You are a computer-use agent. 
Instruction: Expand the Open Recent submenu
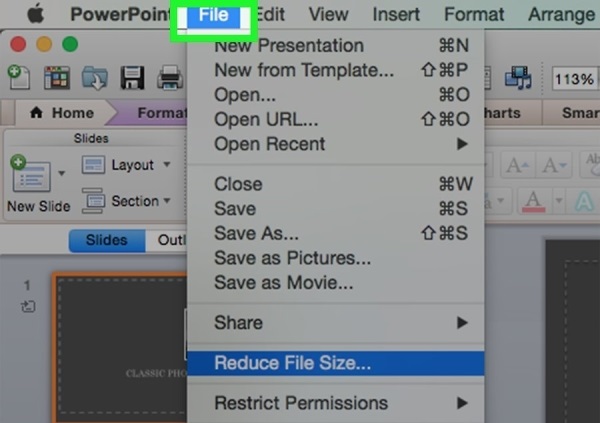(x=461, y=143)
